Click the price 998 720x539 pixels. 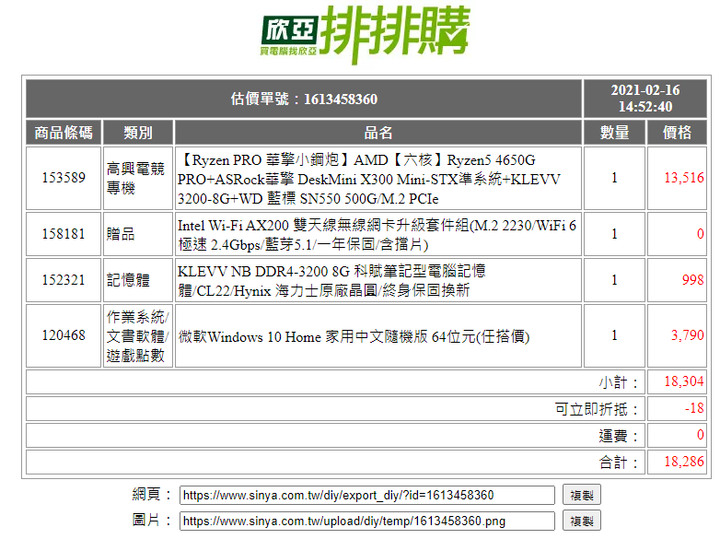[x=693, y=280]
